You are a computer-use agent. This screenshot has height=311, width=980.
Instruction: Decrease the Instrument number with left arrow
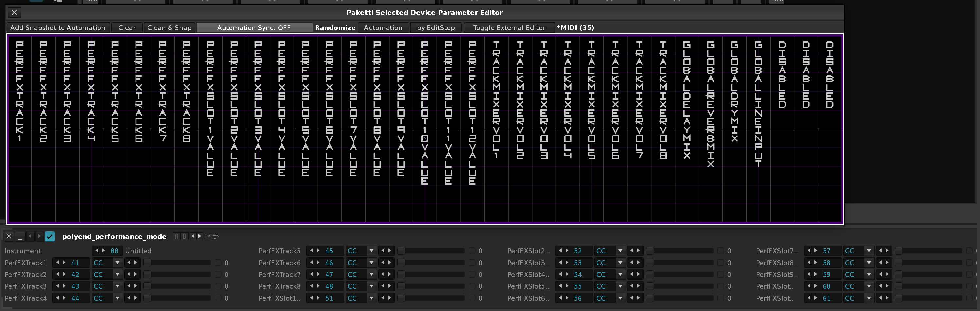pyautogui.click(x=97, y=251)
